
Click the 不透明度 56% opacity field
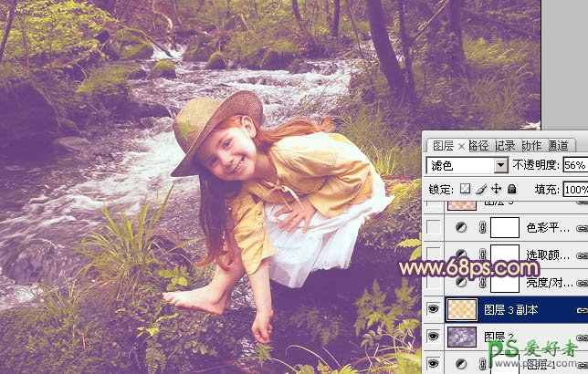pyautogui.click(x=574, y=166)
